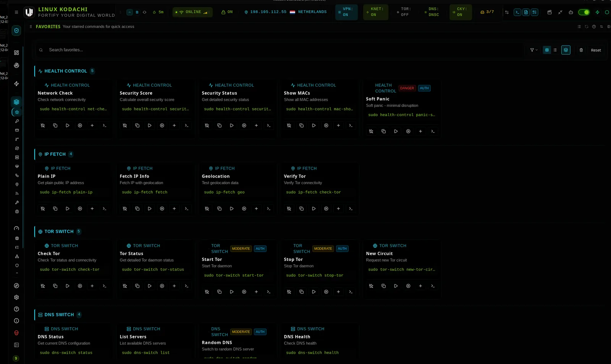Click the TOR: OFF status badge
This screenshot has height=364, width=611.
tap(404, 12)
